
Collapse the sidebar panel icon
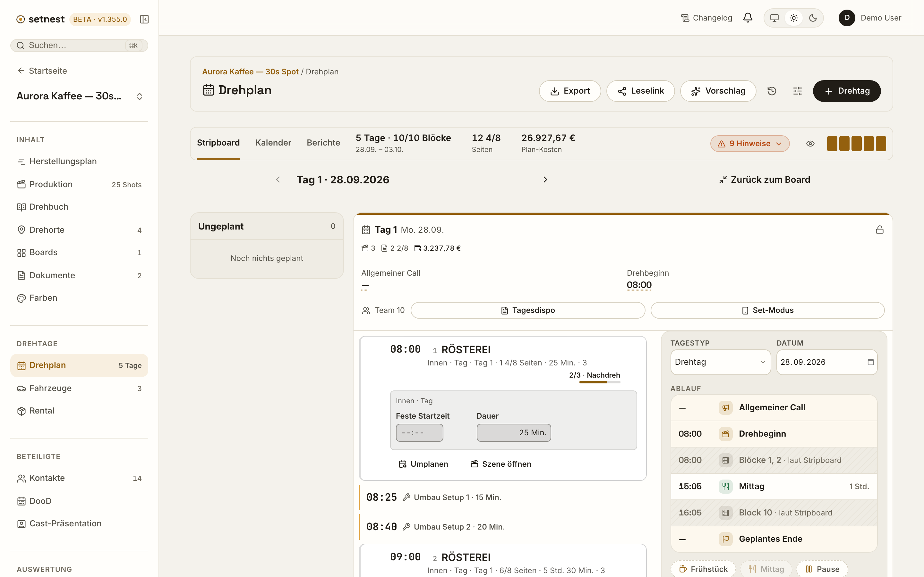click(x=144, y=19)
